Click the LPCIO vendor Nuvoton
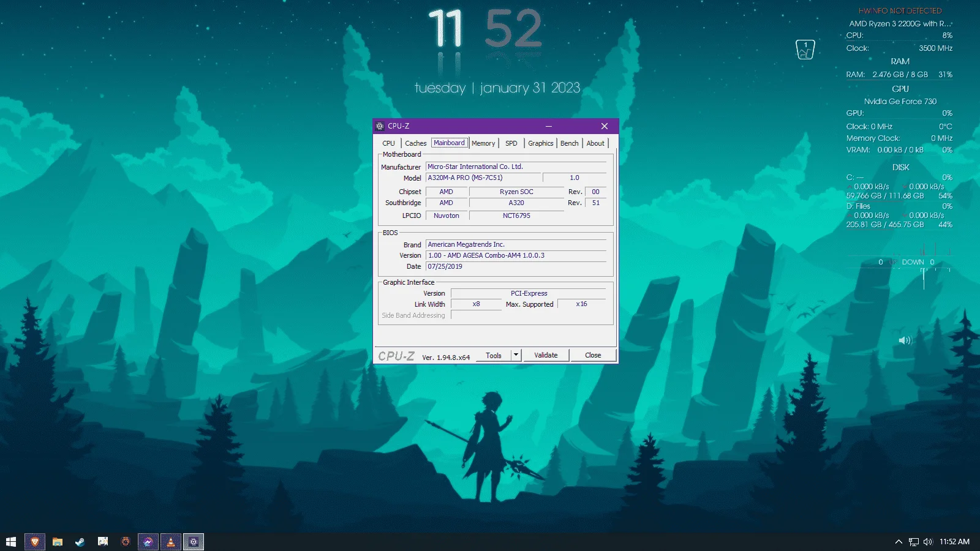This screenshot has height=551, width=980. coord(447,216)
